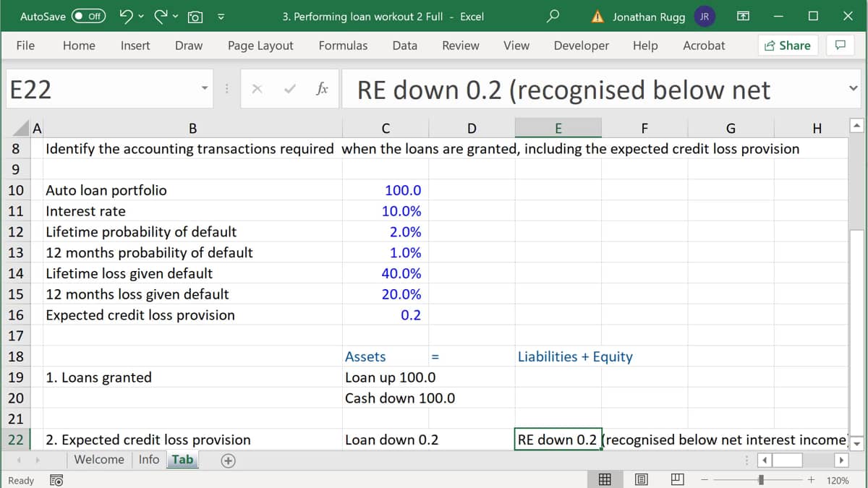
Task: Click the zoom out minus button
Action: [x=706, y=480]
